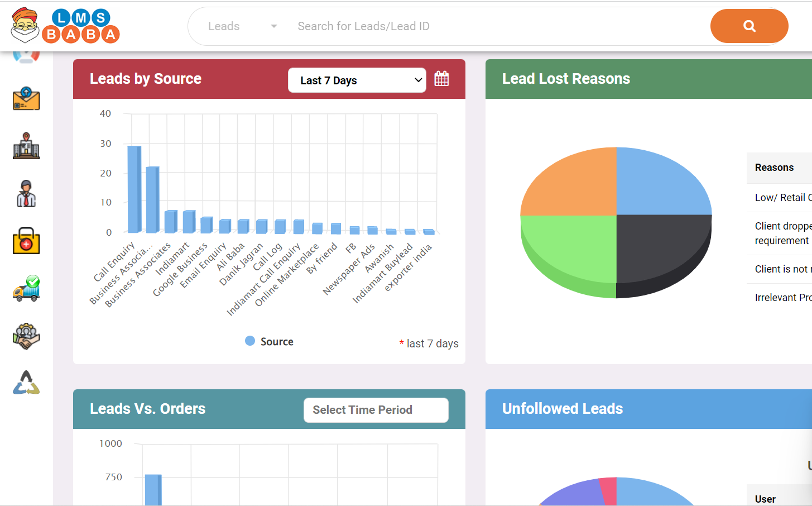Viewport: 812px width, 506px height.
Task: Toggle the Source legend below the bar chart
Action: [x=269, y=341]
